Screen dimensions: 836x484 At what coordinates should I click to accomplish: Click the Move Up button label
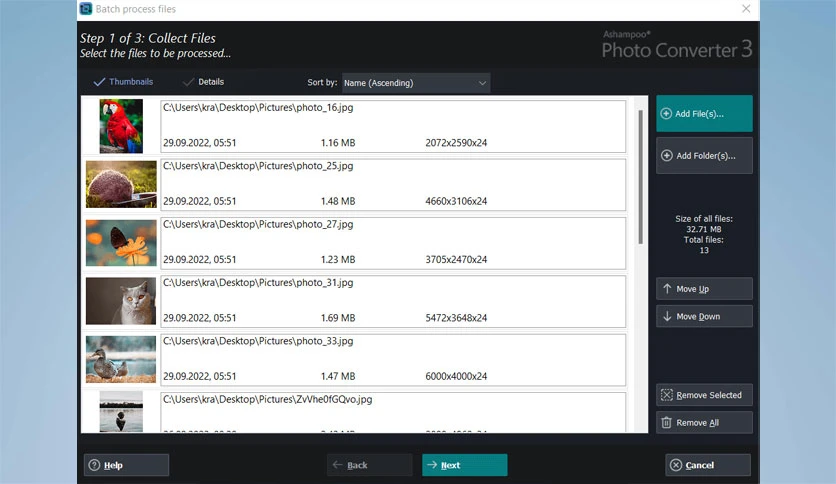point(693,289)
